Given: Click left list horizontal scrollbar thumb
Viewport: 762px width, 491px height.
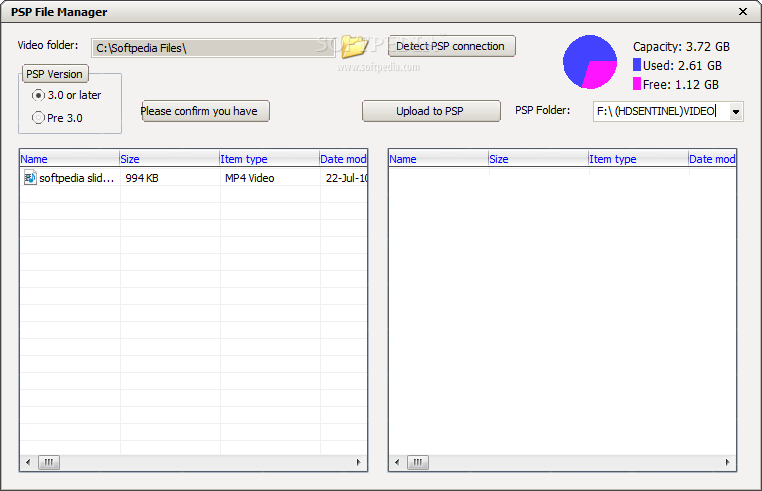Looking at the screenshot, I should click(49, 462).
